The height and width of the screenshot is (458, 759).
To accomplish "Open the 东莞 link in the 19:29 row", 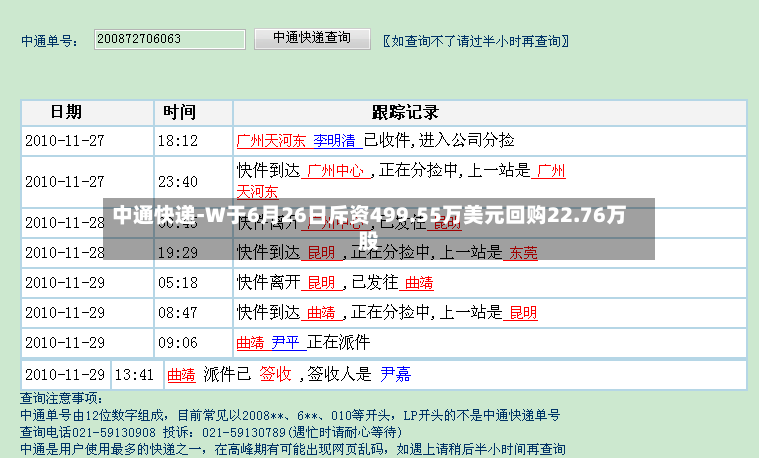I will tap(523, 252).
